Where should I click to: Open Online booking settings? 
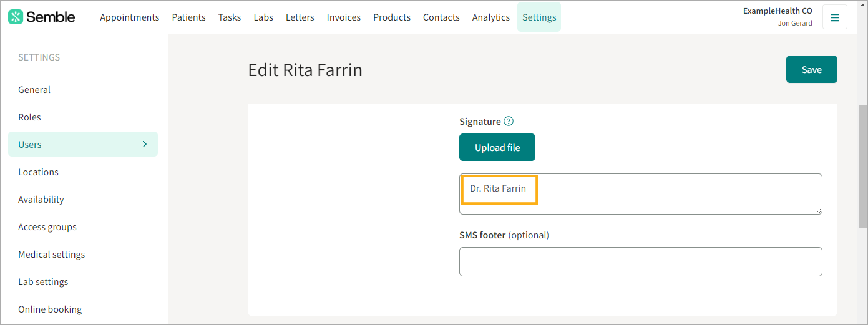coord(50,309)
